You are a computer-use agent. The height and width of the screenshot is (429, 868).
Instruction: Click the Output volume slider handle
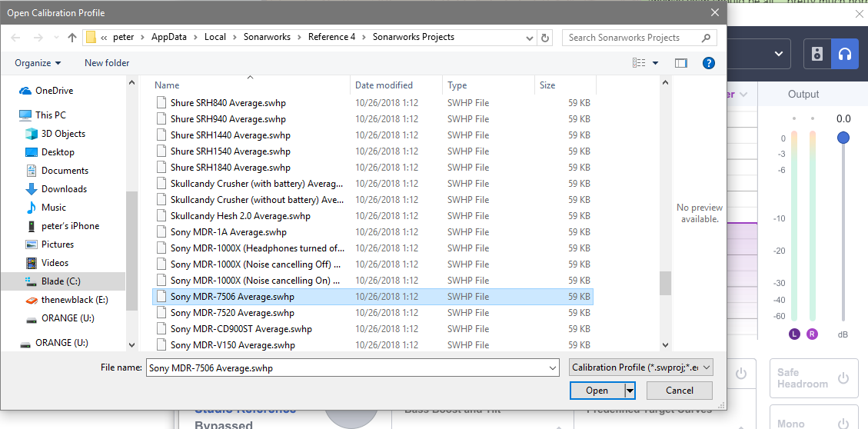point(843,138)
